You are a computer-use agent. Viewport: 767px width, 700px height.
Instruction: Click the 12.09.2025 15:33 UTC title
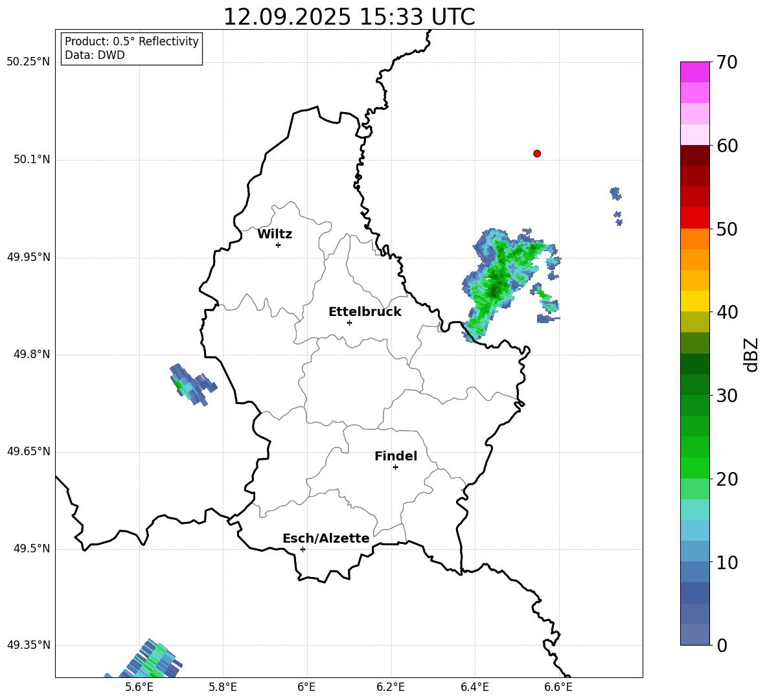(349, 17)
